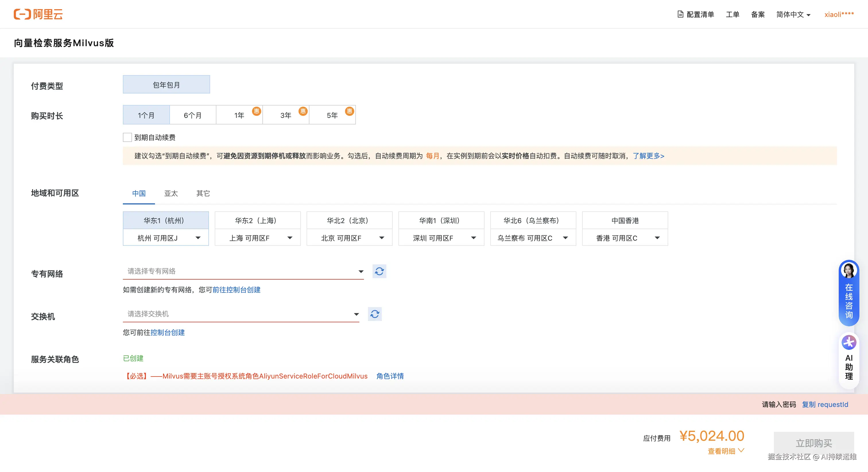This screenshot has width=868, height=472.
Task: Open the 角色详情 role details link
Action: (390, 376)
